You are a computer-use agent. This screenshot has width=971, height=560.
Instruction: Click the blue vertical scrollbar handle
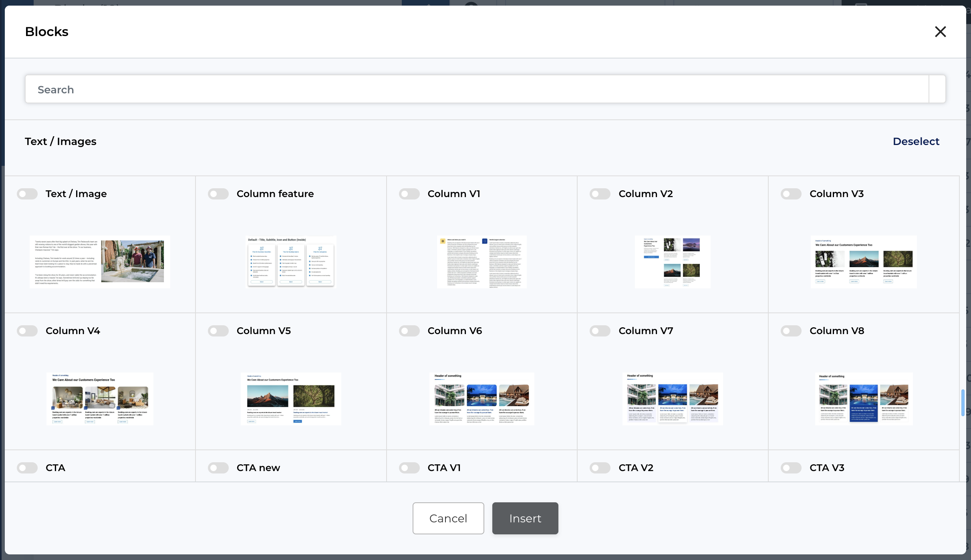point(963,403)
